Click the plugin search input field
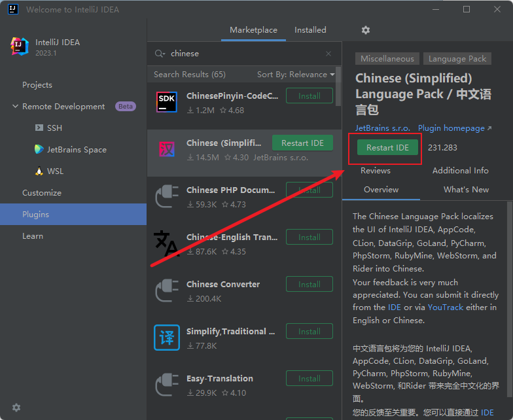This screenshot has width=513, height=420. [245, 54]
